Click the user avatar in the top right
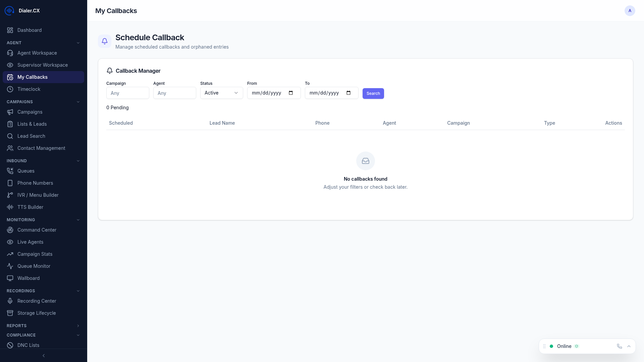This screenshot has width=644, height=362. pyautogui.click(x=630, y=10)
